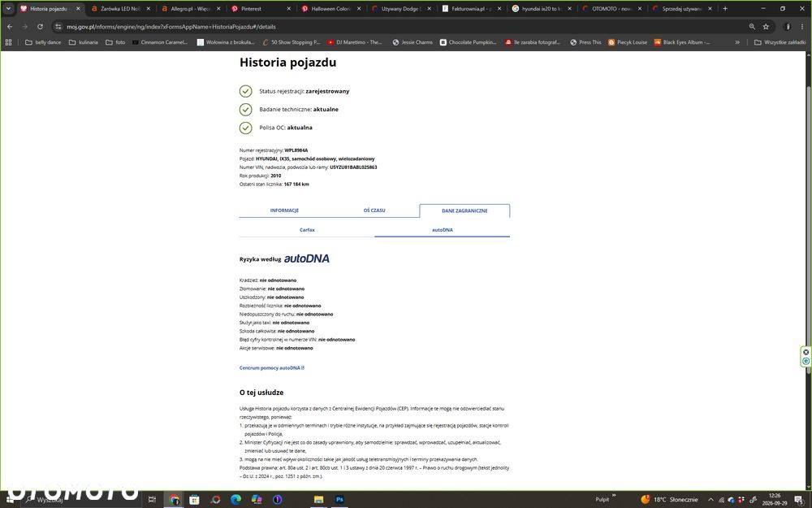Open the notification center icon
Image resolution: width=812 pixels, height=508 pixels.
[799, 500]
